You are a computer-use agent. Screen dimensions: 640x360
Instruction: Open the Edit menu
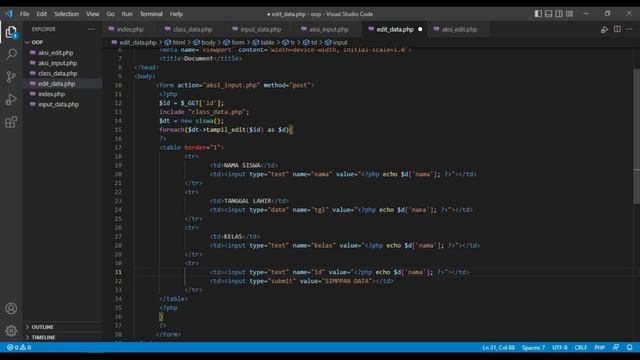pos(42,14)
